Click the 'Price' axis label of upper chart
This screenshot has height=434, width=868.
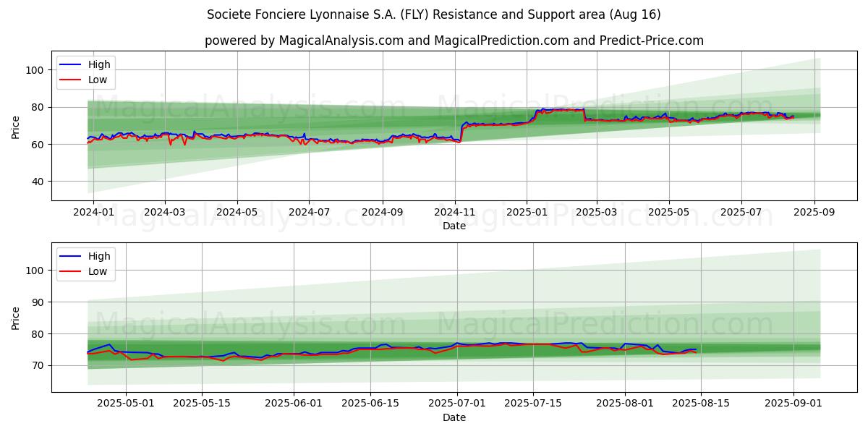coord(16,127)
